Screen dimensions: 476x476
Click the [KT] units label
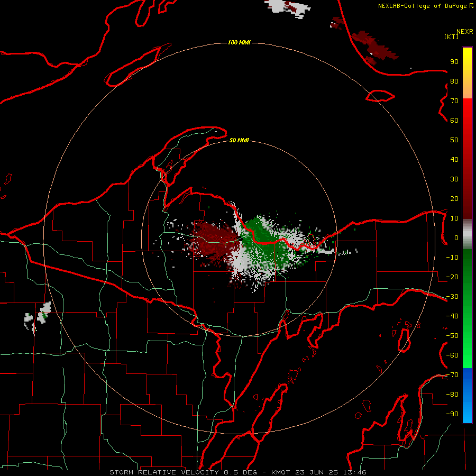pos(451,36)
